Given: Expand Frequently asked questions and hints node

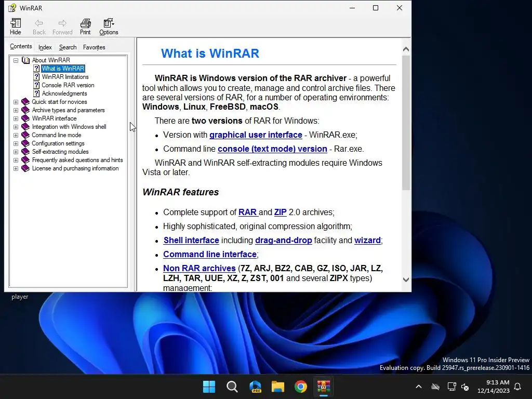Looking at the screenshot, I should [x=16, y=160].
